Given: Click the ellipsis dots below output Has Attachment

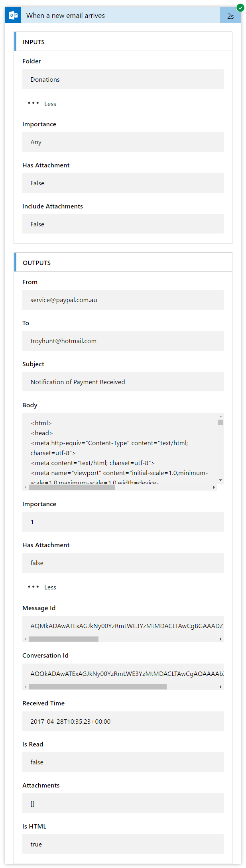Looking at the screenshot, I should click(33, 587).
